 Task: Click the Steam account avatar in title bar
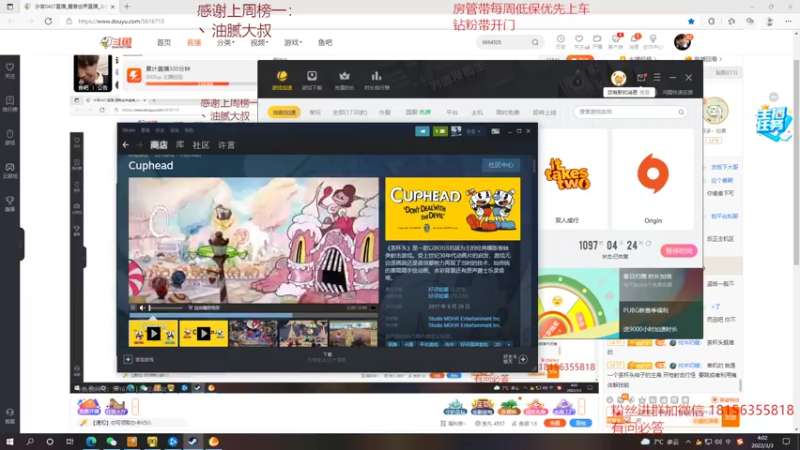click(x=456, y=131)
